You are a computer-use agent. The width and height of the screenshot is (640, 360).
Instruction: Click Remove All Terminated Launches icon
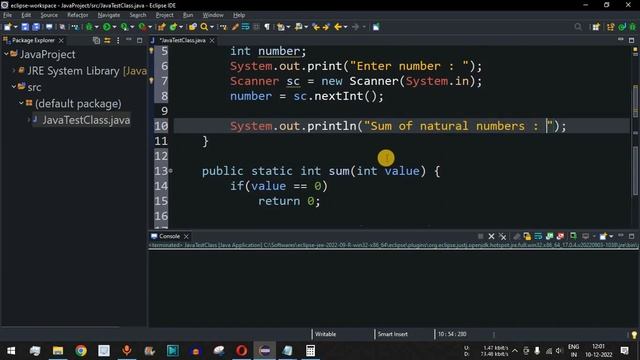pyautogui.click(x=502, y=236)
